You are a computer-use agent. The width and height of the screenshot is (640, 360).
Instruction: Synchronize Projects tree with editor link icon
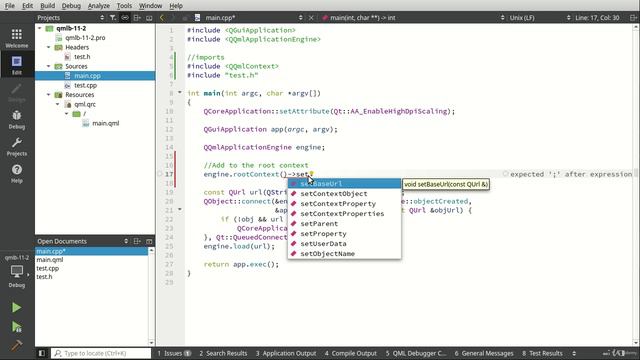pyautogui.click(x=125, y=18)
